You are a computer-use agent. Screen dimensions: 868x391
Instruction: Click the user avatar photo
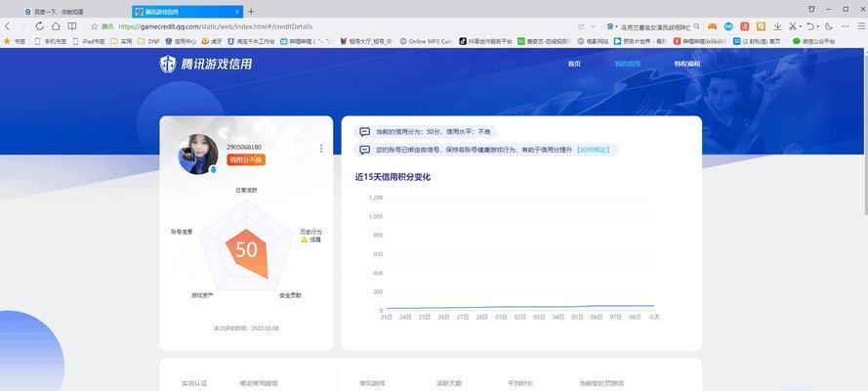tap(197, 154)
